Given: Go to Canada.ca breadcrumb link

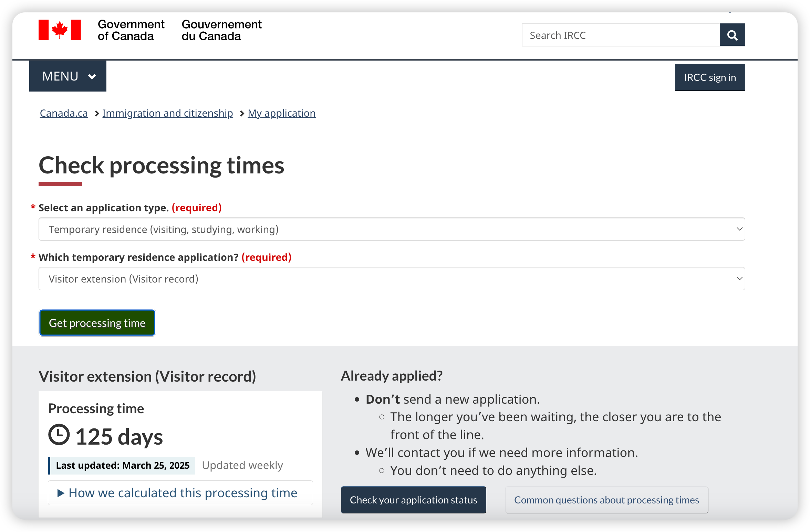Looking at the screenshot, I should pos(64,113).
